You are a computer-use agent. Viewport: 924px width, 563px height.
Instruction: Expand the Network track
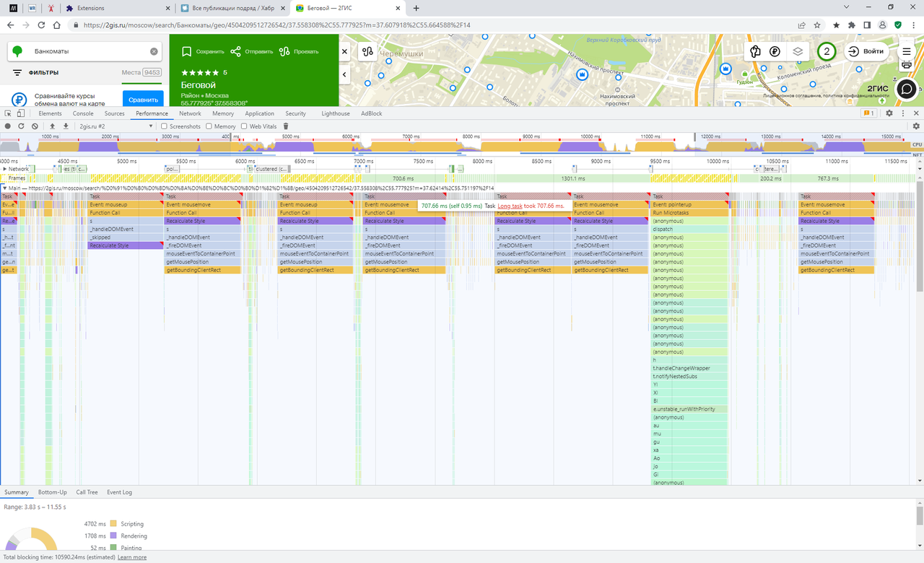pos(4,169)
